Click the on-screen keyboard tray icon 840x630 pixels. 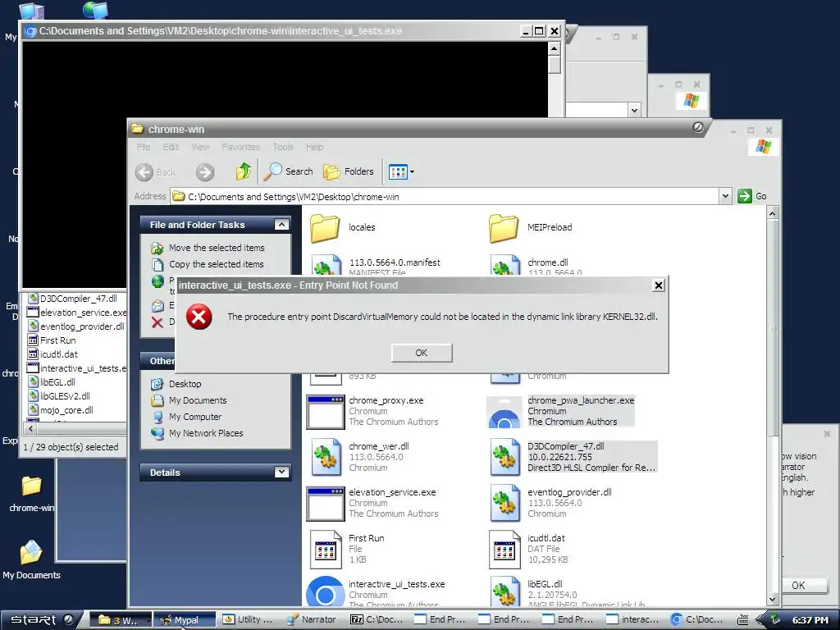click(x=743, y=620)
